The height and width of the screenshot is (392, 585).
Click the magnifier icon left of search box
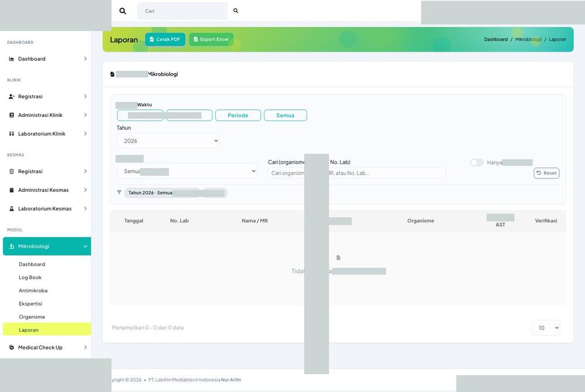(x=122, y=11)
